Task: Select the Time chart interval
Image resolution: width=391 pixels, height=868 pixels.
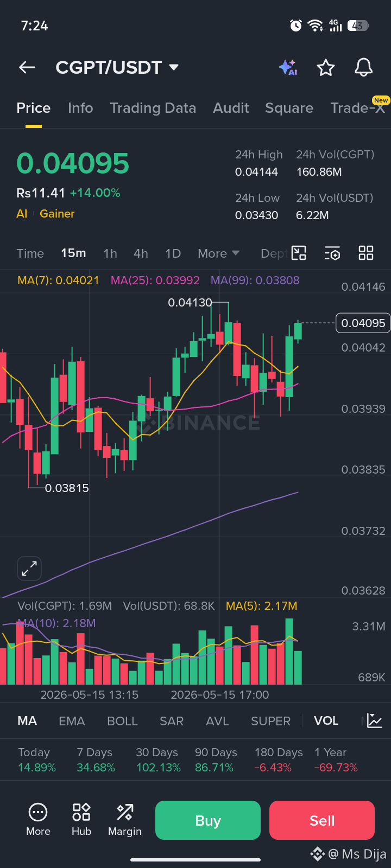Action: tap(30, 253)
